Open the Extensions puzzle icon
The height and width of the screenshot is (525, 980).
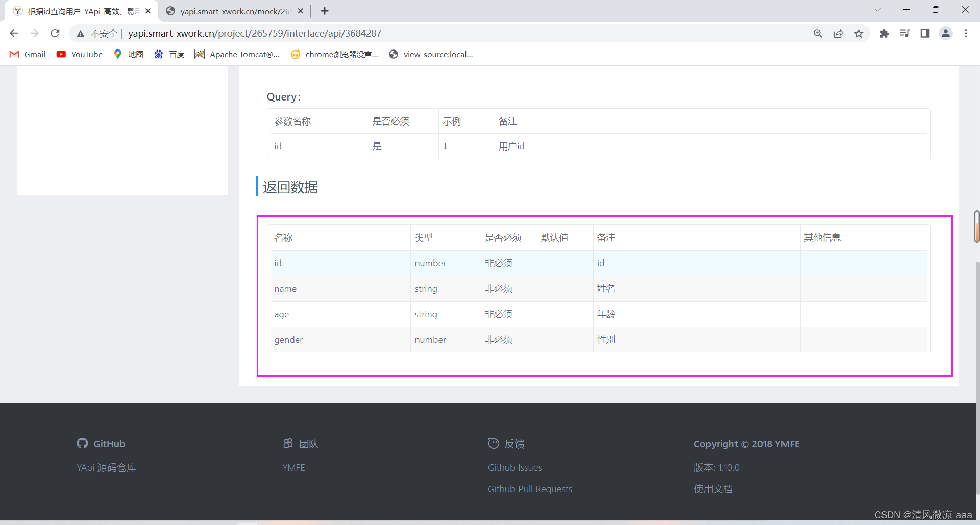pos(884,33)
